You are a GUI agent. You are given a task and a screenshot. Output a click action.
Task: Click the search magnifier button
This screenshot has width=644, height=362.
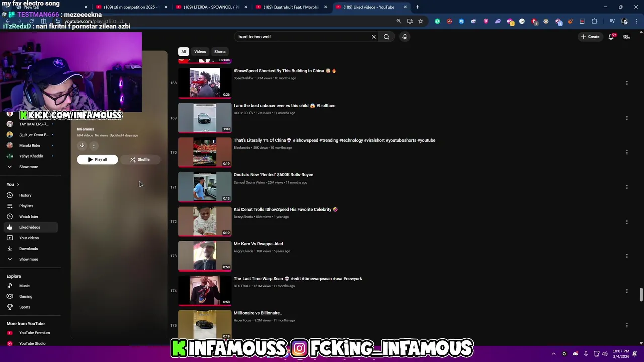coord(386,37)
